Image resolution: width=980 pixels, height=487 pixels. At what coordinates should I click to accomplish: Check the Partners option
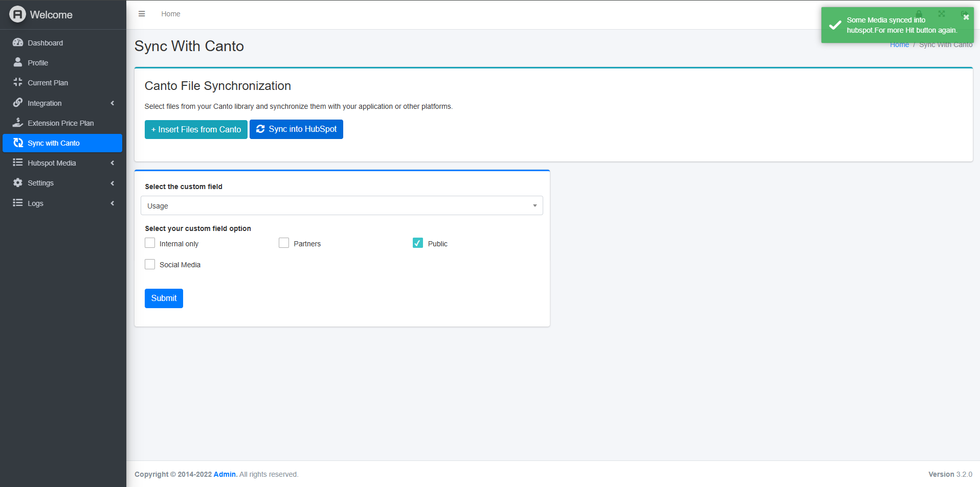click(284, 243)
